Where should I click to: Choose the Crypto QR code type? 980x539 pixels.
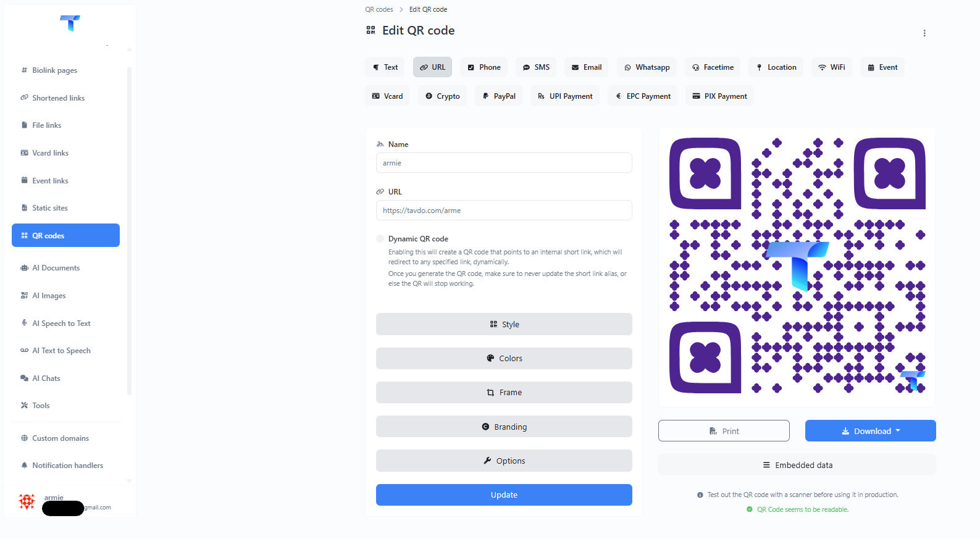point(442,96)
